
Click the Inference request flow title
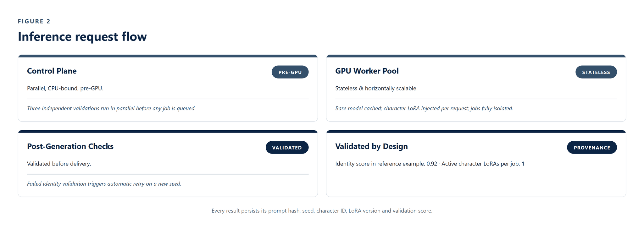click(82, 36)
